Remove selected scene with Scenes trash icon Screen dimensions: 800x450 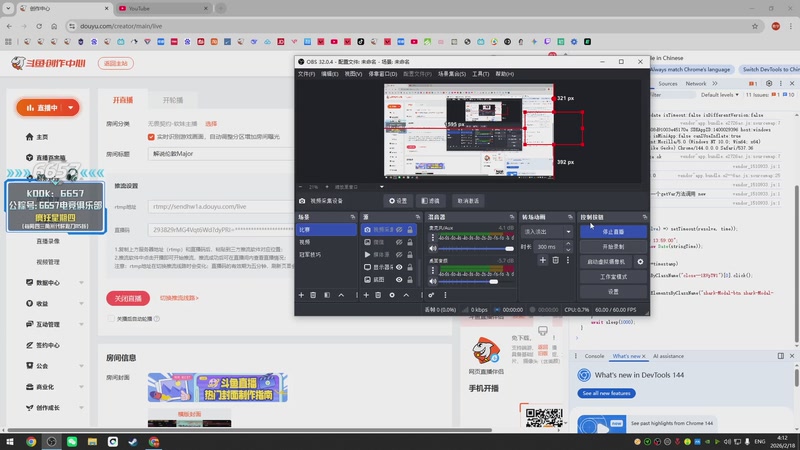pyautogui.click(x=313, y=295)
